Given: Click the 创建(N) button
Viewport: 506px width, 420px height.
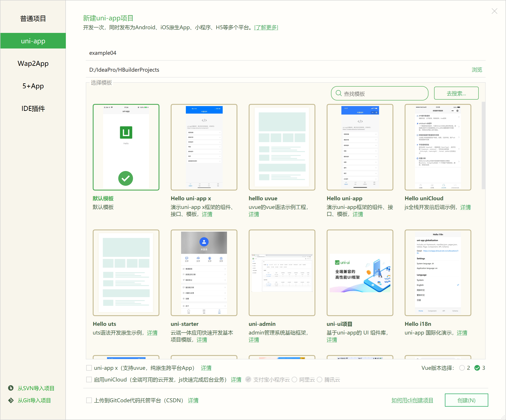Looking at the screenshot, I should pos(466,400).
